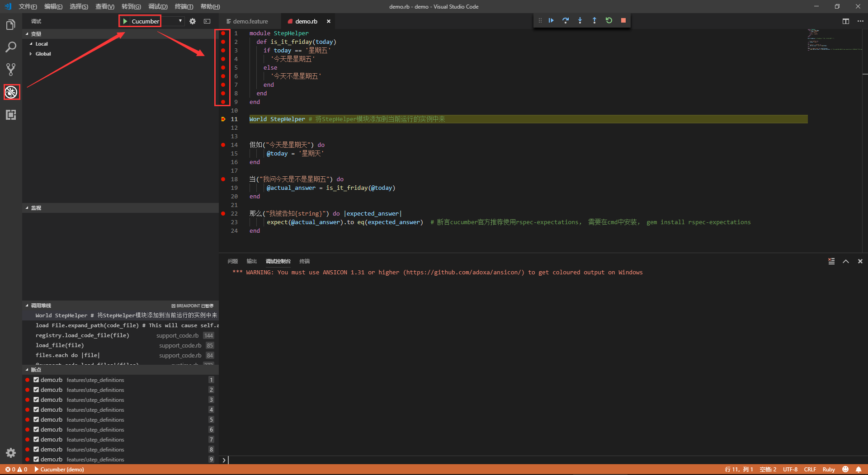Collapse the 监视 watch section
This screenshot has height=475, width=868.
tap(120, 208)
